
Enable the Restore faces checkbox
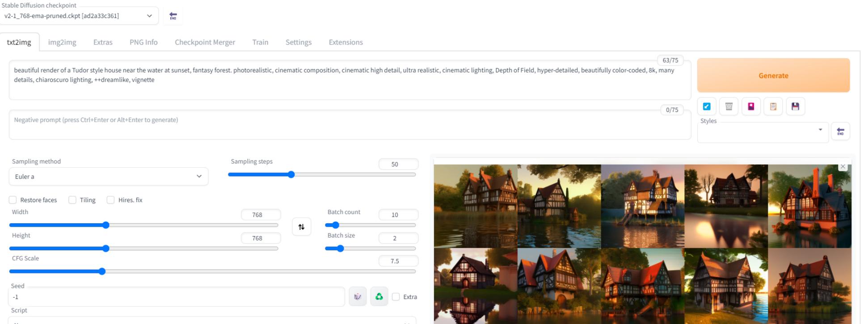tap(13, 200)
